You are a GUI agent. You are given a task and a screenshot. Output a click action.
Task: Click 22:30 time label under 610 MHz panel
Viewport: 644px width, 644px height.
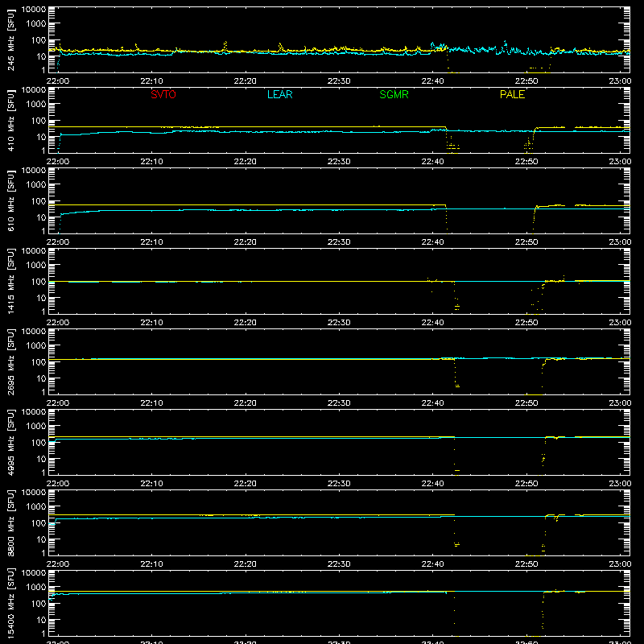pos(339,242)
